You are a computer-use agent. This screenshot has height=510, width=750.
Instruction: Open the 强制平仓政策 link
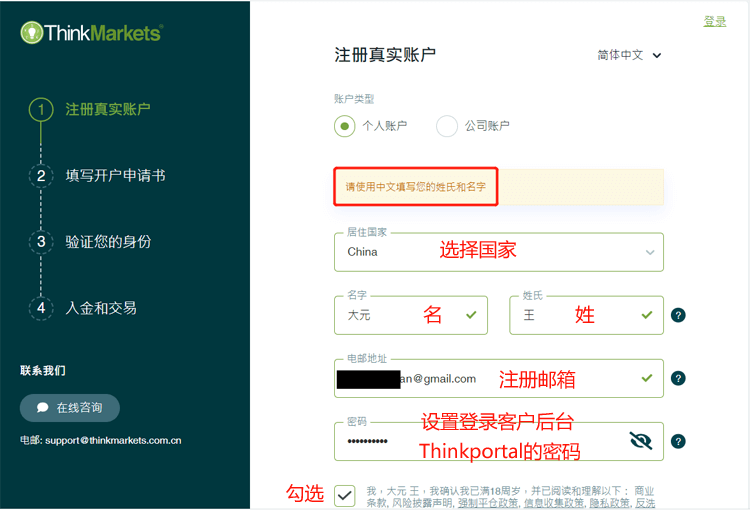tap(488, 503)
